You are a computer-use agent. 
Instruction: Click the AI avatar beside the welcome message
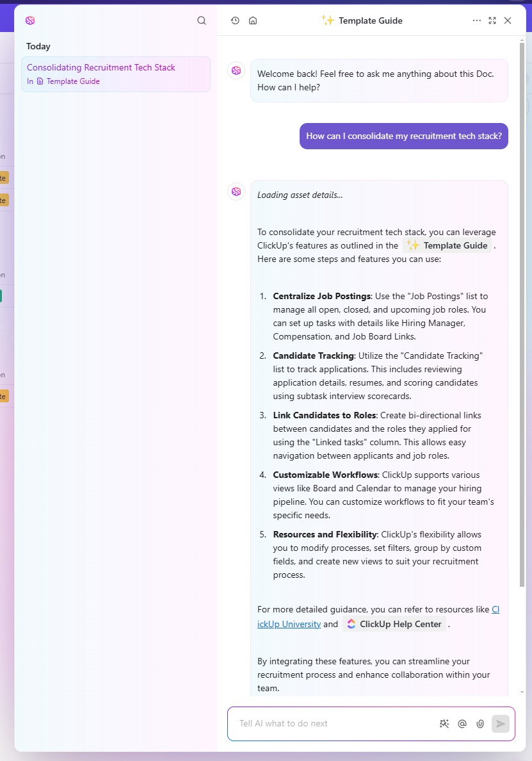pyautogui.click(x=236, y=70)
